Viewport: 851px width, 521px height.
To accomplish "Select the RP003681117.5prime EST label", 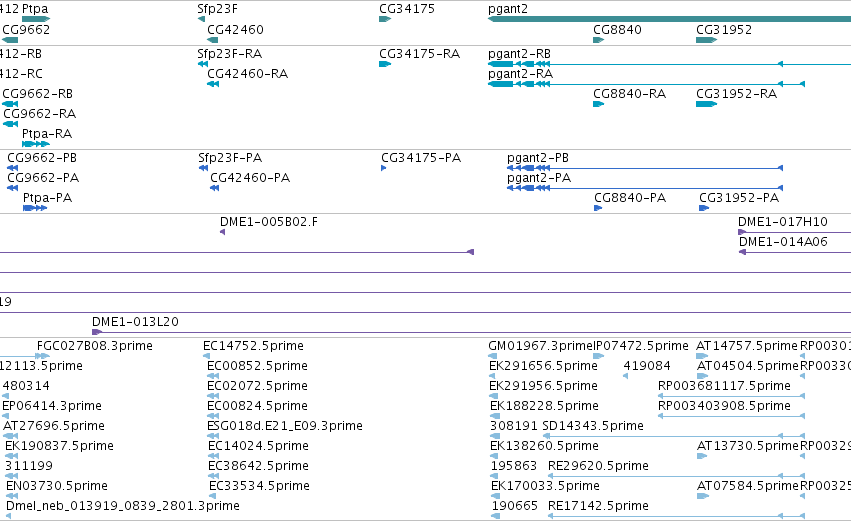I will click(x=724, y=386).
